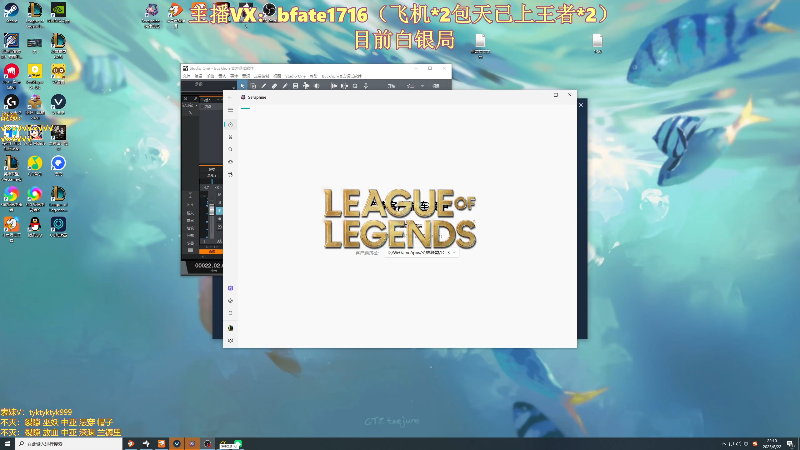
Task: Open the taskbar clock and date
Action: click(772, 443)
